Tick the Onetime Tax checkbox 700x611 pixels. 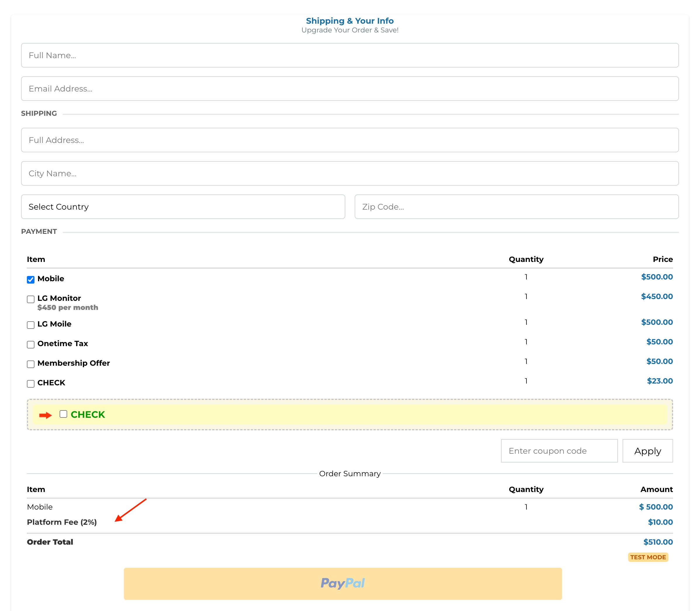tap(31, 344)
